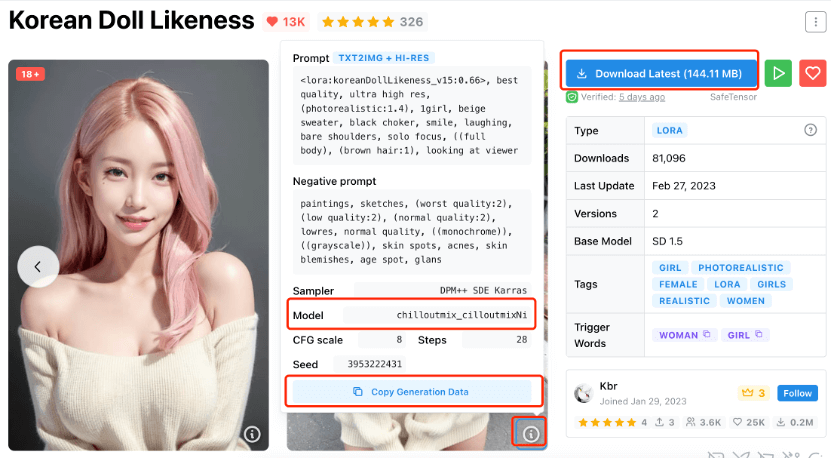
Task: Copy the WOMAN trigger word
Action: pos(684,335)
